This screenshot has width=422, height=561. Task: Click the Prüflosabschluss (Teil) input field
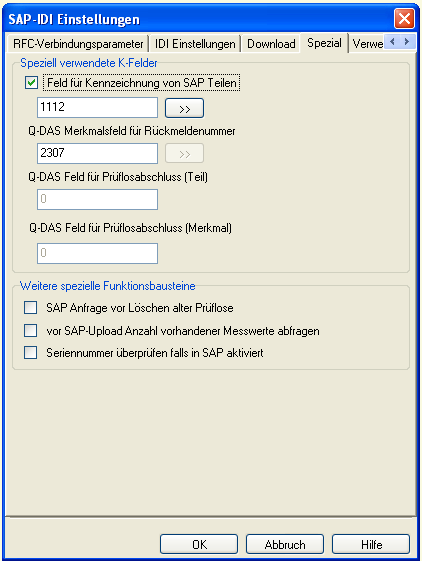coord(97,199)
